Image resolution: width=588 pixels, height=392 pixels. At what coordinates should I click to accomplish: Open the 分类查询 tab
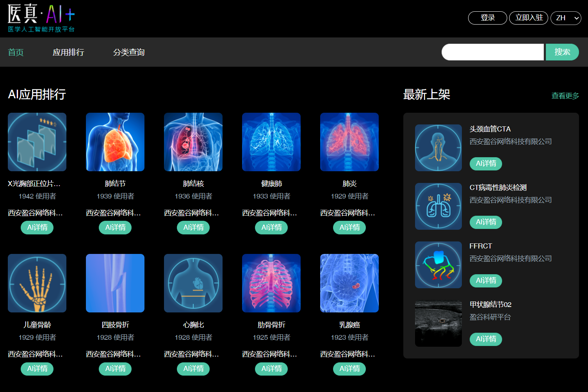[129, 52]
